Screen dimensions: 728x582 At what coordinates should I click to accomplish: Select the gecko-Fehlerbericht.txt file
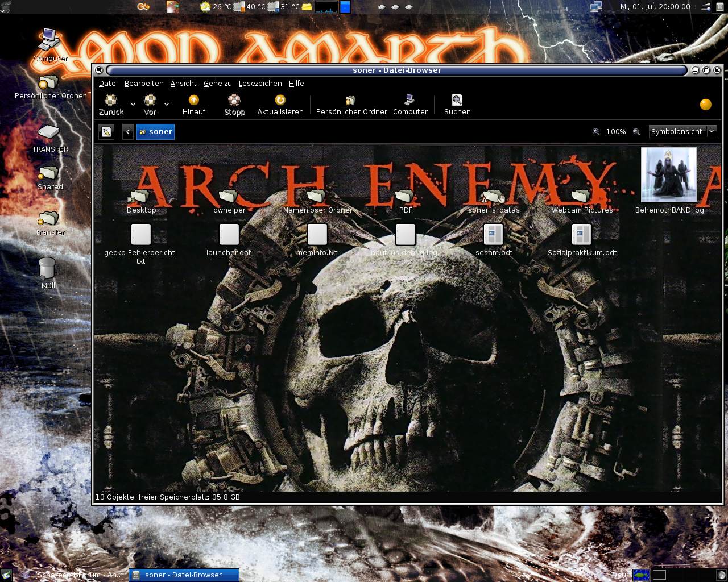(141, 244)
